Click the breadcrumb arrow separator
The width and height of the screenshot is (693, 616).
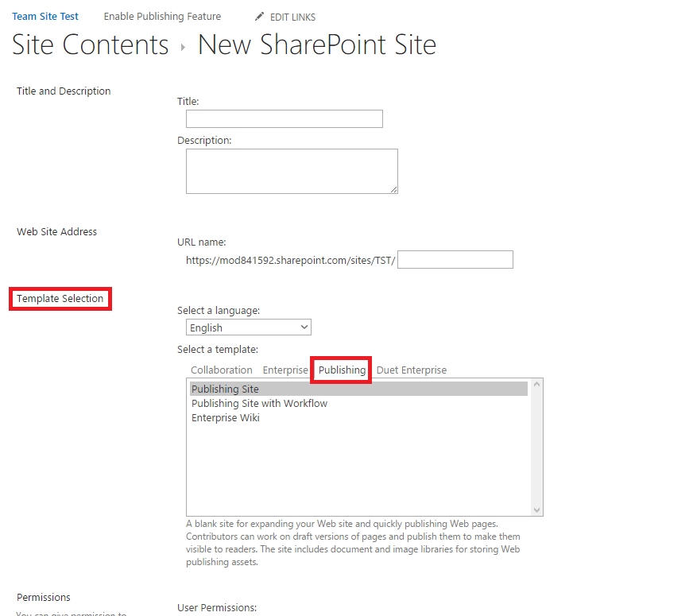(183, 47)
